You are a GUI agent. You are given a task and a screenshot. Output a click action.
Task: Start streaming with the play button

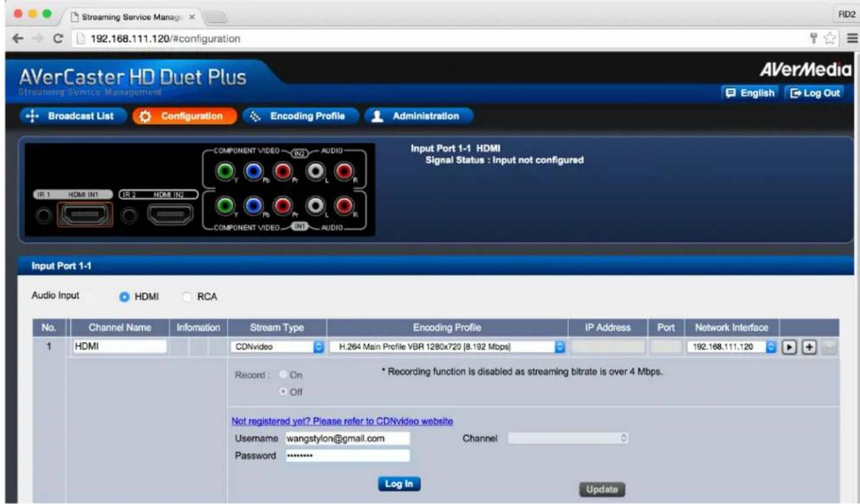click(789, 346)
